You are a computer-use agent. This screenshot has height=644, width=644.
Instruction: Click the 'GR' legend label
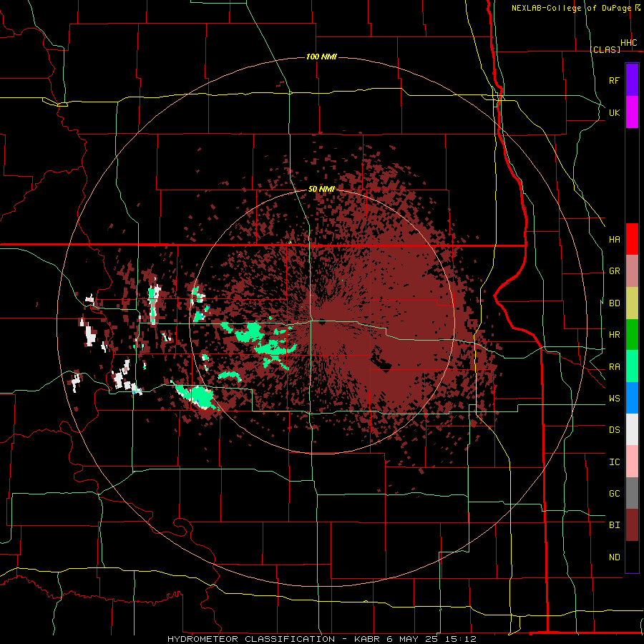(614, 271)
